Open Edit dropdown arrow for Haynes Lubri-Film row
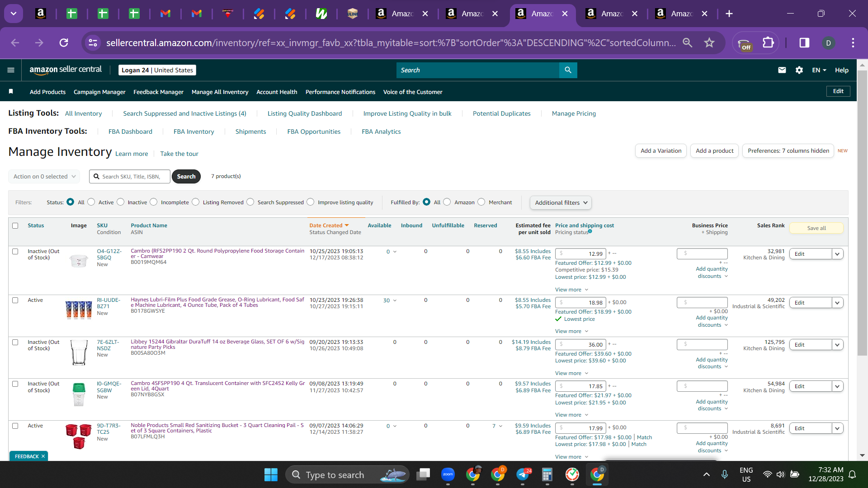 837,303
